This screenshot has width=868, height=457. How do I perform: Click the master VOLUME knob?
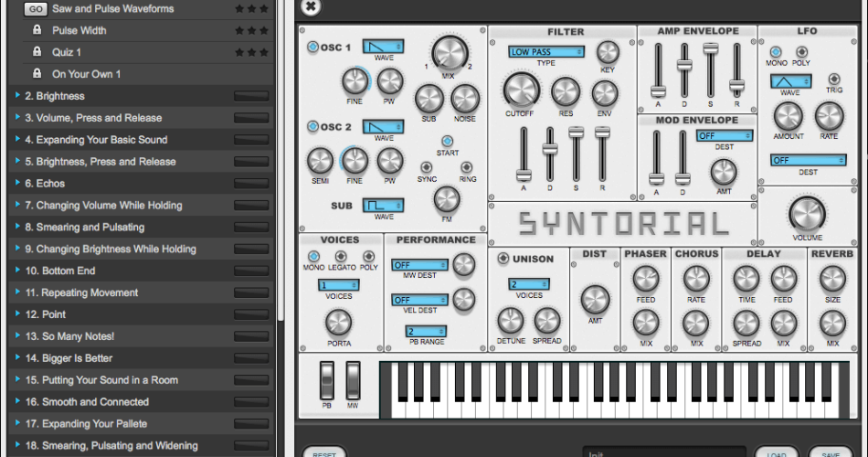click(807, 213)
